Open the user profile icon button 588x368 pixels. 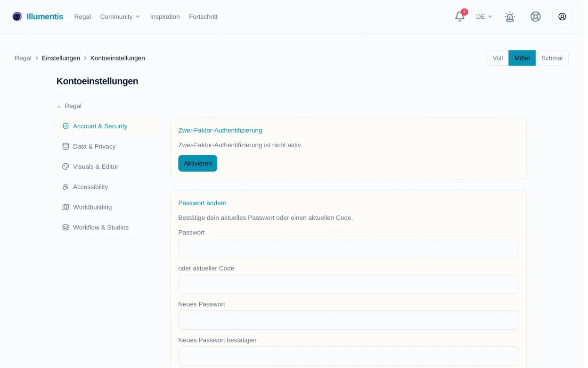(562, 17)
